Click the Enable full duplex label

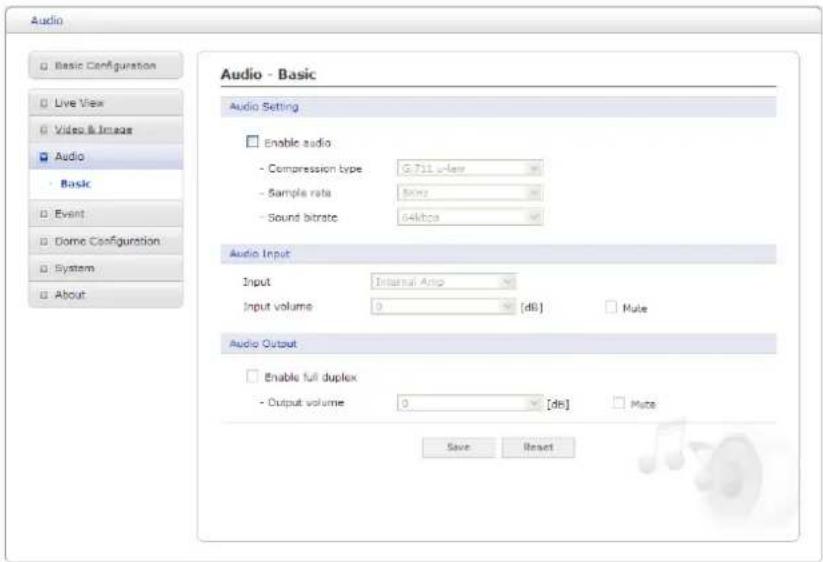pyautogui.click(x=310, y=377)
